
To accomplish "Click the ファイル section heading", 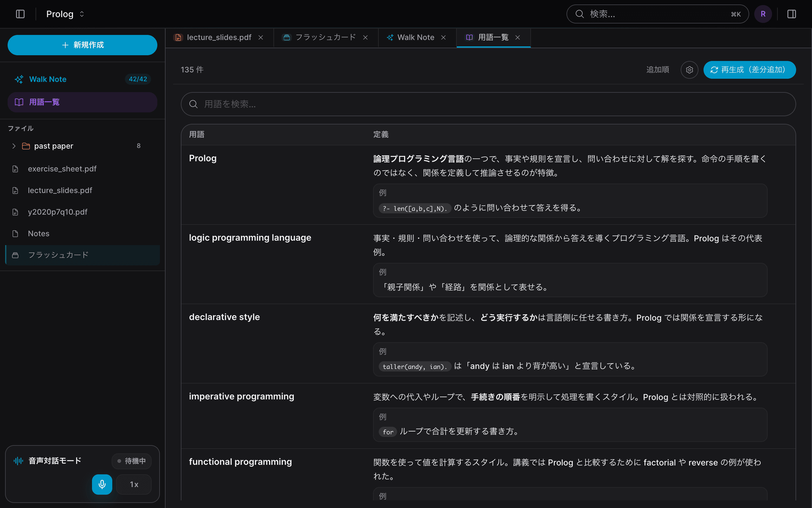I will point(21,128).
